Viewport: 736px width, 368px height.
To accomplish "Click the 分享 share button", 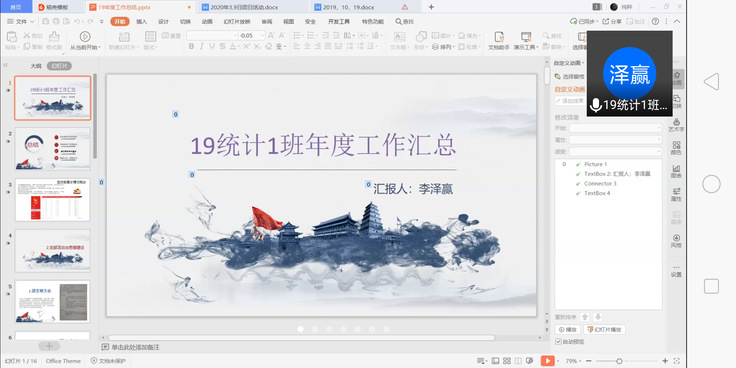I will coord(612,21).
